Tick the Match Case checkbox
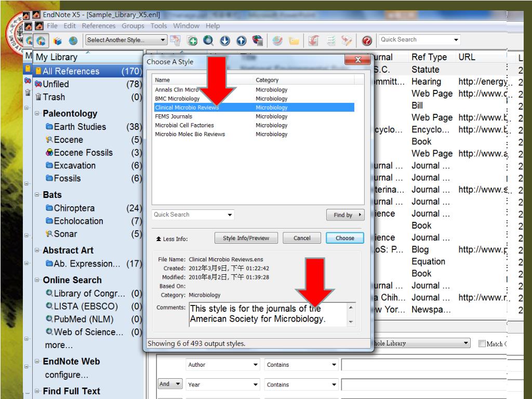 482,343
